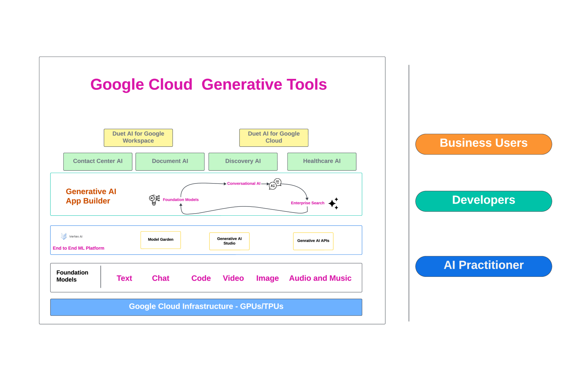Click the Google Cloud Infrastructure GPUs/TPUs bar
The width and height of the screenshot is (588, 367).
tap(206, 307)
